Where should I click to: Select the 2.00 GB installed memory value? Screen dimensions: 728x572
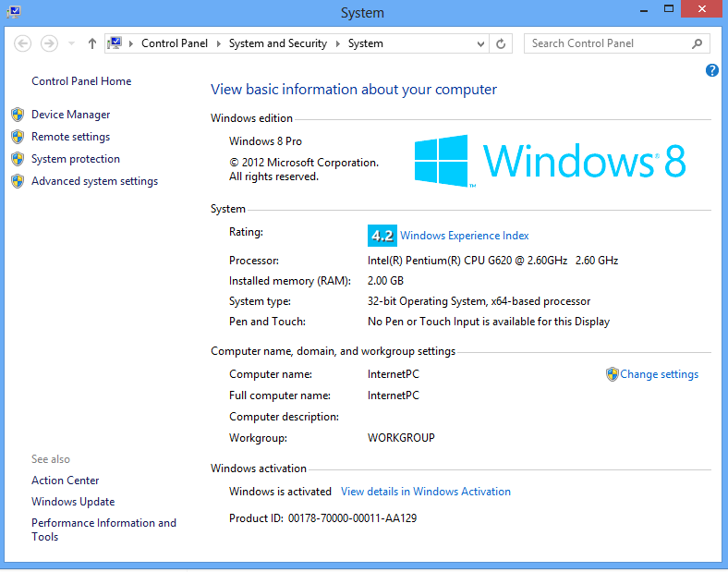point(385,281)
